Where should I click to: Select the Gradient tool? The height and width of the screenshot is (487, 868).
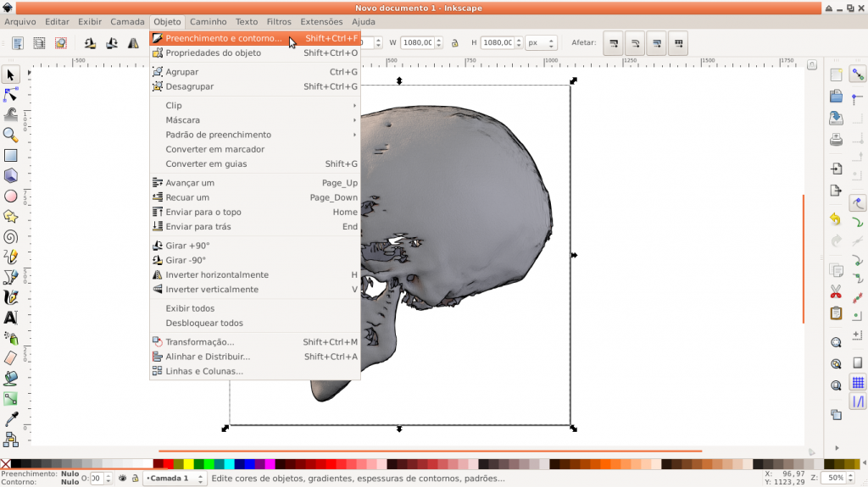[x=10, y=398]
